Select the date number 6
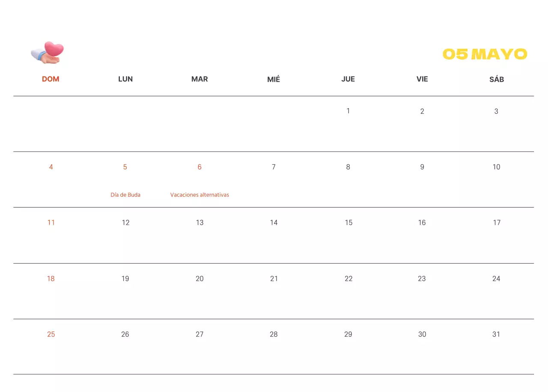Screen dimensions: 548x392 point(200,167)
